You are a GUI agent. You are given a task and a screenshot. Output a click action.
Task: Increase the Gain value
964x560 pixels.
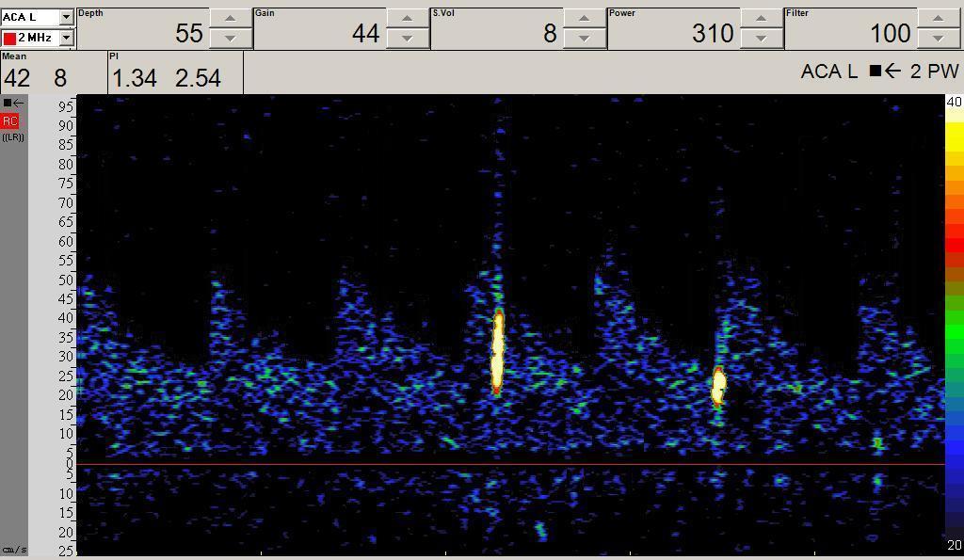(x=407, y=19)
